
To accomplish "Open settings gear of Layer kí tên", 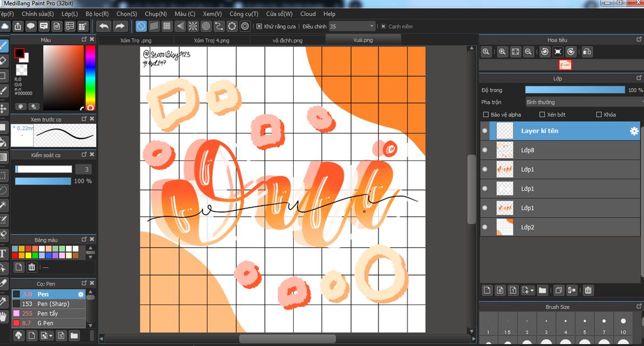I will pos(634,131).
